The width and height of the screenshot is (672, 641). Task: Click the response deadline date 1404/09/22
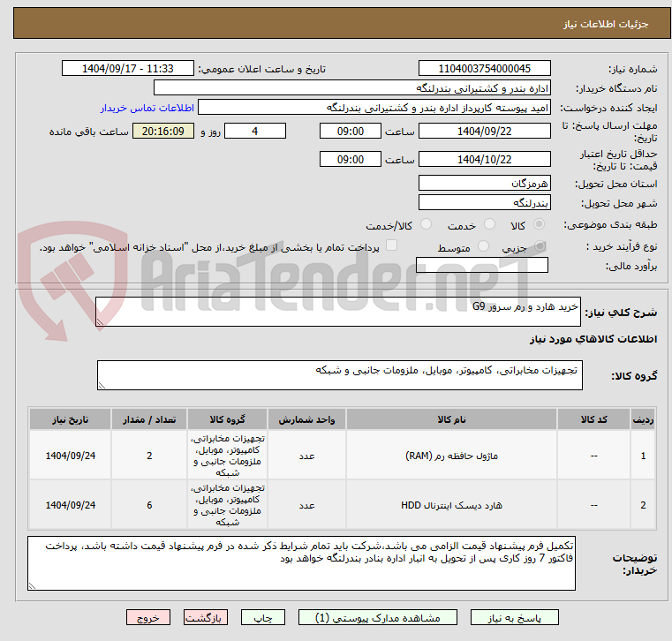484,131
